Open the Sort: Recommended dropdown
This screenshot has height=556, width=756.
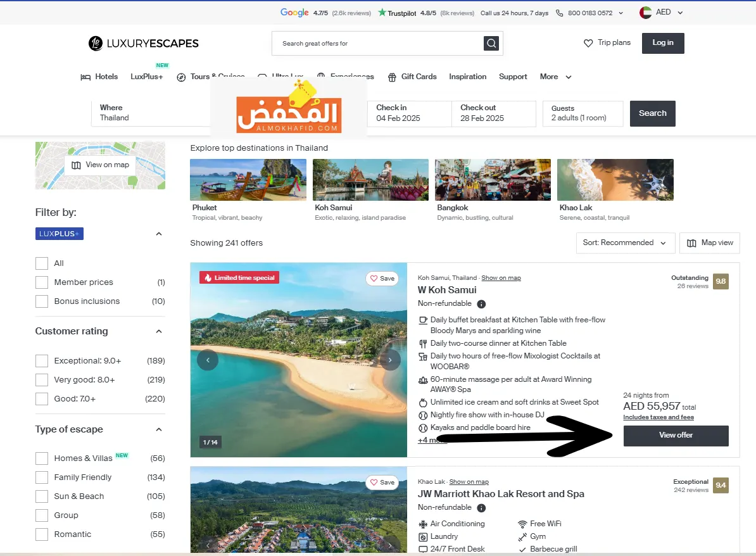(x=625, y=243)
